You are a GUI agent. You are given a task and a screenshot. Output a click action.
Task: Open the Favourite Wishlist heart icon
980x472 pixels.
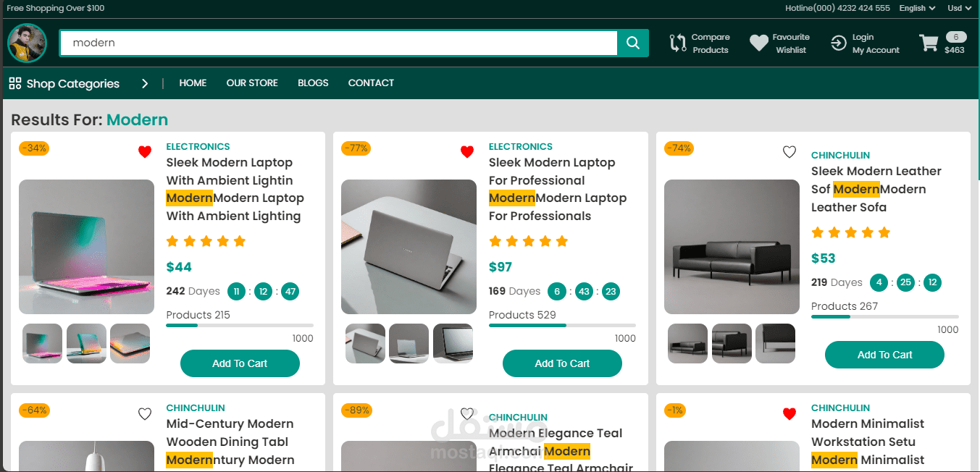(758, 43)
